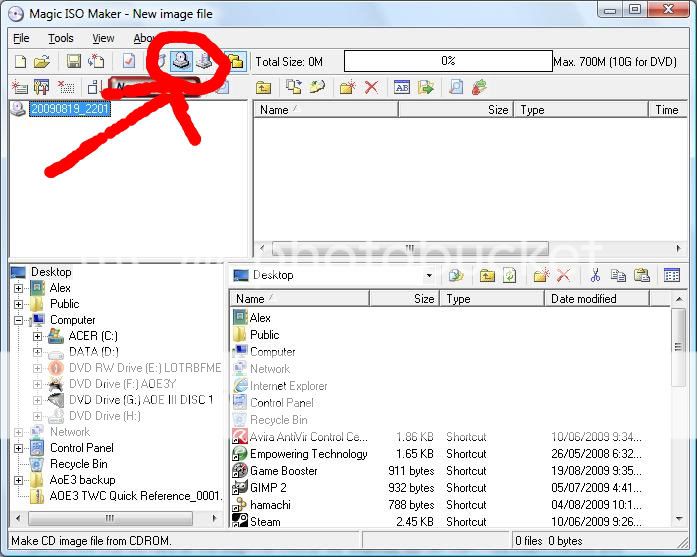Click the Save As icon next to the floppy

click(x=96, y=61)
